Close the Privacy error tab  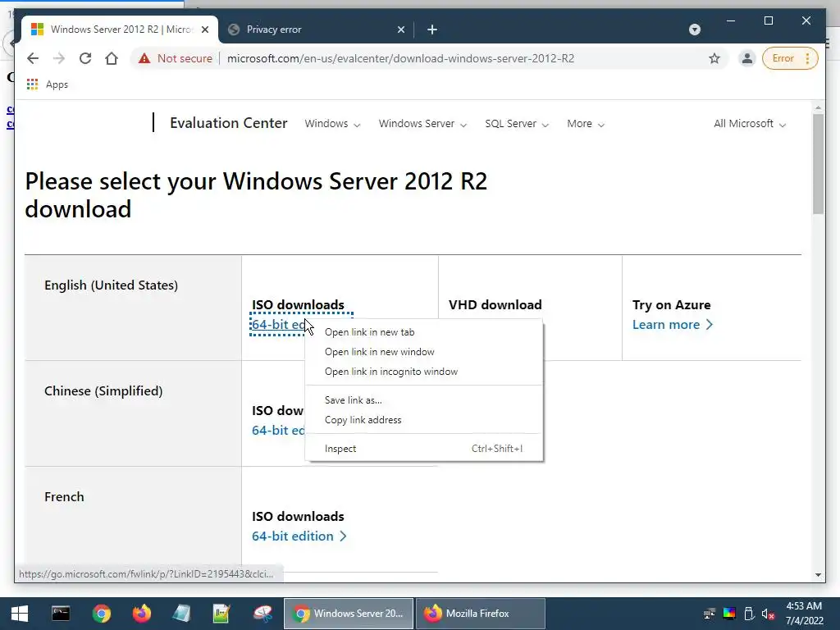point(400,30)
